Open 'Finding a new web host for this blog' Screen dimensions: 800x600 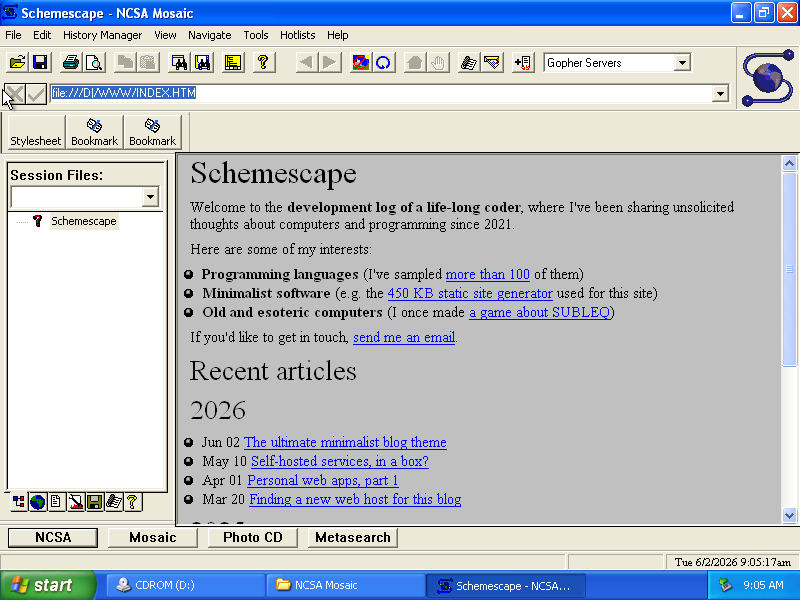pos(355,499)
